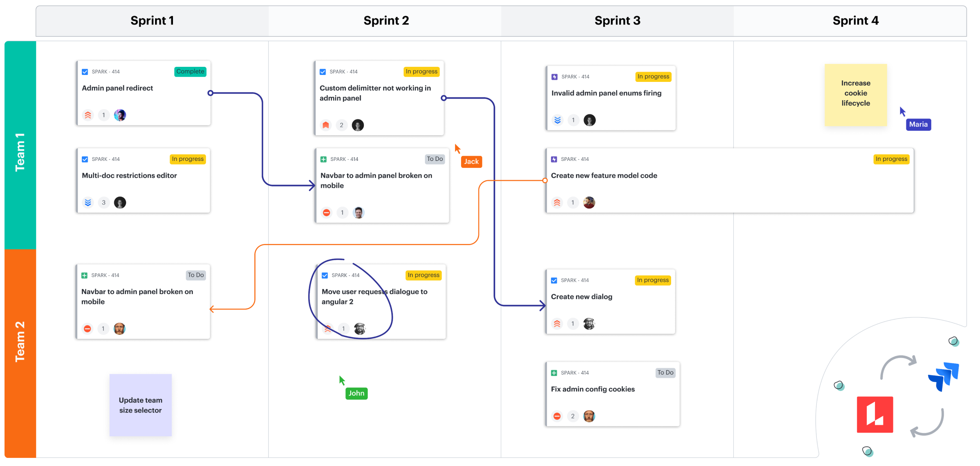Click task checkbox icon on Admin panel redirect card
Image resolution: width=980 pixels, height=466 pixels.
coord(85,72)
